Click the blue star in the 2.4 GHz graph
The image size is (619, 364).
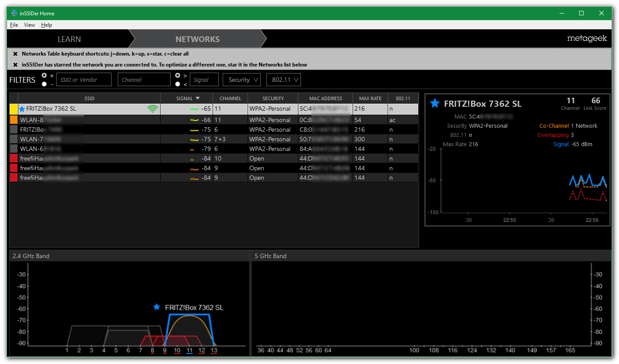click(x=157, y=307)
